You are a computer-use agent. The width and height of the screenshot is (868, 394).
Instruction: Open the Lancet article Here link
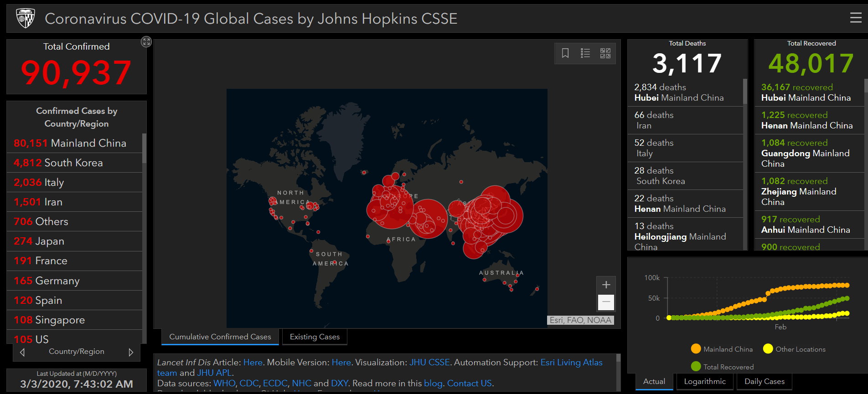click(x=253, y=362)
